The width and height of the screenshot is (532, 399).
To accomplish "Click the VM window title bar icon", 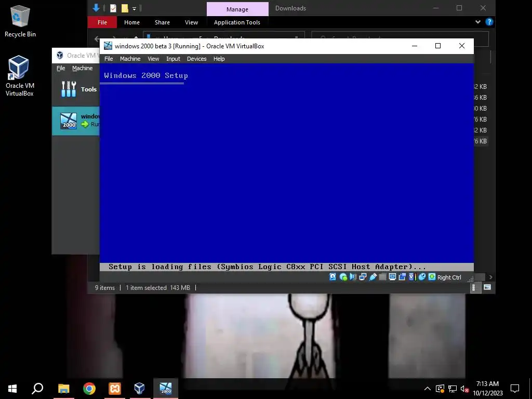I will [x=108, y=46].
